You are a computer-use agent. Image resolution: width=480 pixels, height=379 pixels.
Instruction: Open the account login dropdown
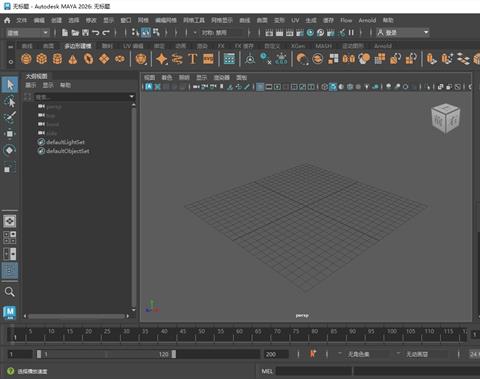403,33
